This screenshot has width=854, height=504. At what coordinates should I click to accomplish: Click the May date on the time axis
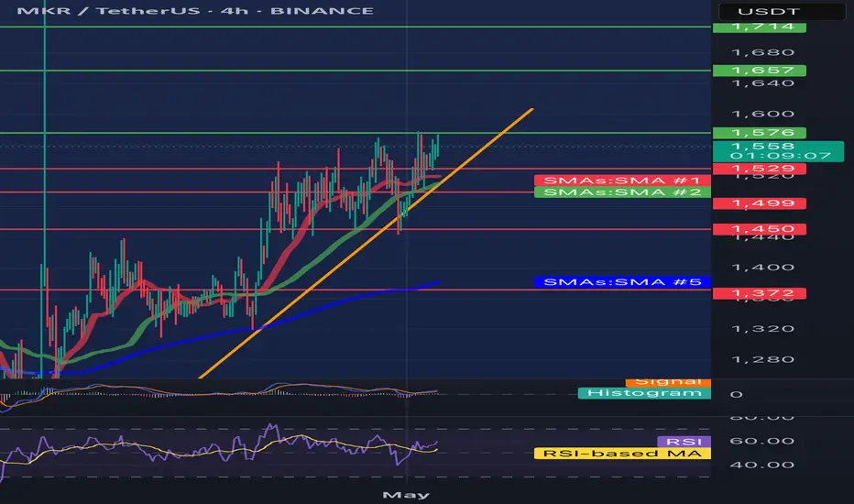point(406,495)
